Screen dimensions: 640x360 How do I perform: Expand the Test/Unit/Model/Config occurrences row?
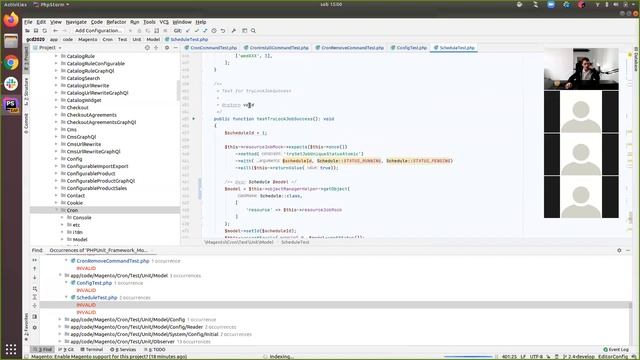[60, 319]
